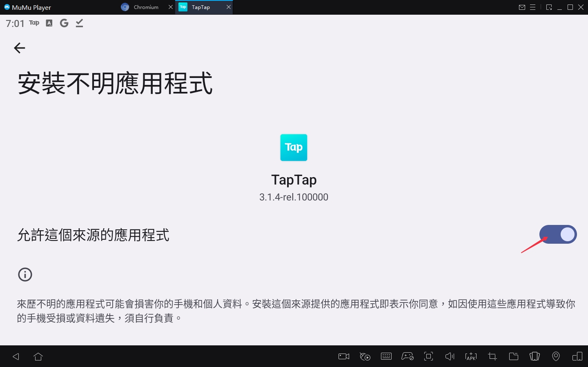The image size is (588, 367).
Task: Click the 安裝不明應用程式 heading
Action: (115, 83)
